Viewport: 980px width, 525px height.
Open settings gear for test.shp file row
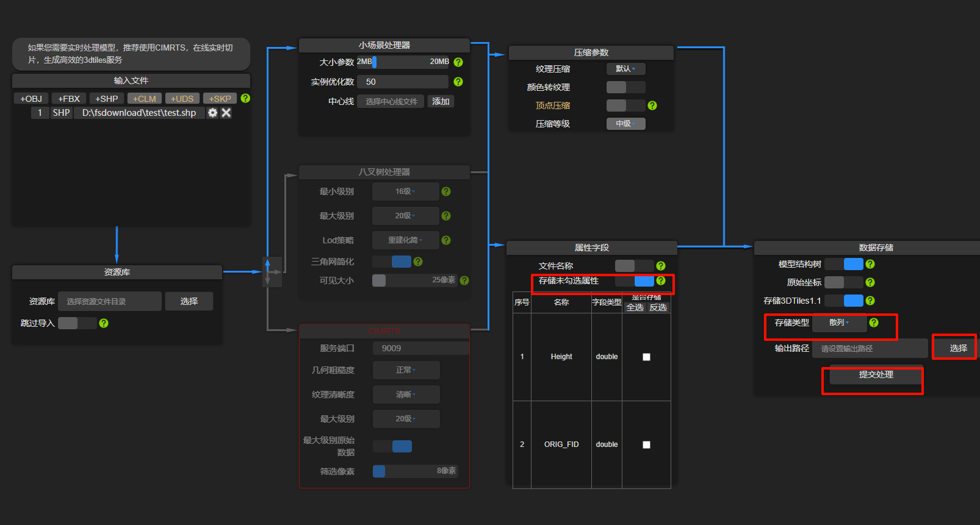(x=212, y=113)
